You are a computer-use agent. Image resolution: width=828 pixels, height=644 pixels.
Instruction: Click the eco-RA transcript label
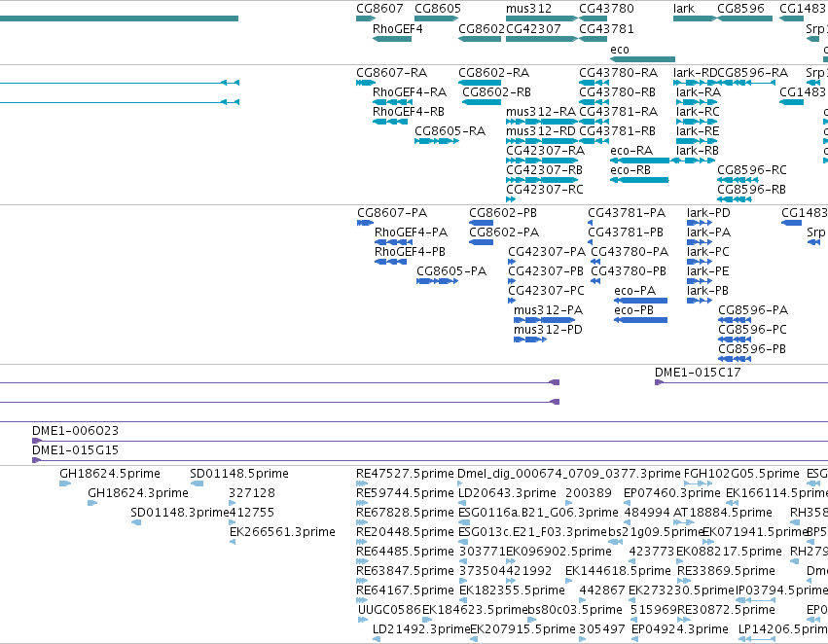[631, 151]
